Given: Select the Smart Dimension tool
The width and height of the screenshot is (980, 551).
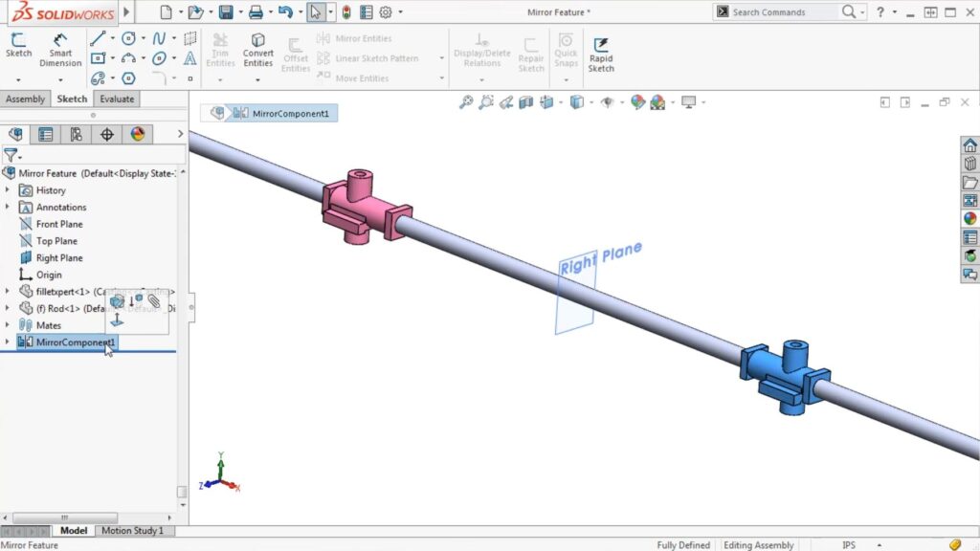Looking at the screenshot, I should pyautogui.click(x=60, y=50).
